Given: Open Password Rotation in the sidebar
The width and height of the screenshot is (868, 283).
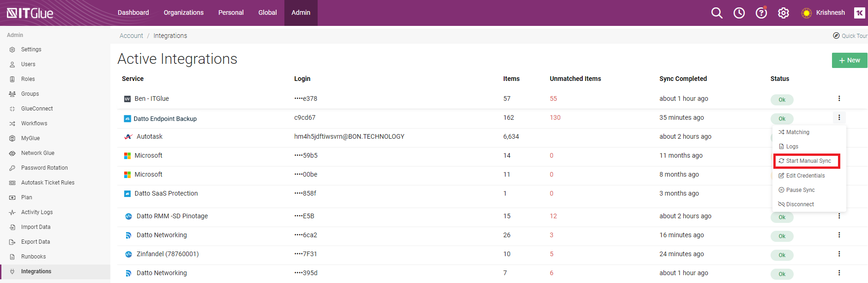Looking at the screenshot, I should click(x=44, y=168).
